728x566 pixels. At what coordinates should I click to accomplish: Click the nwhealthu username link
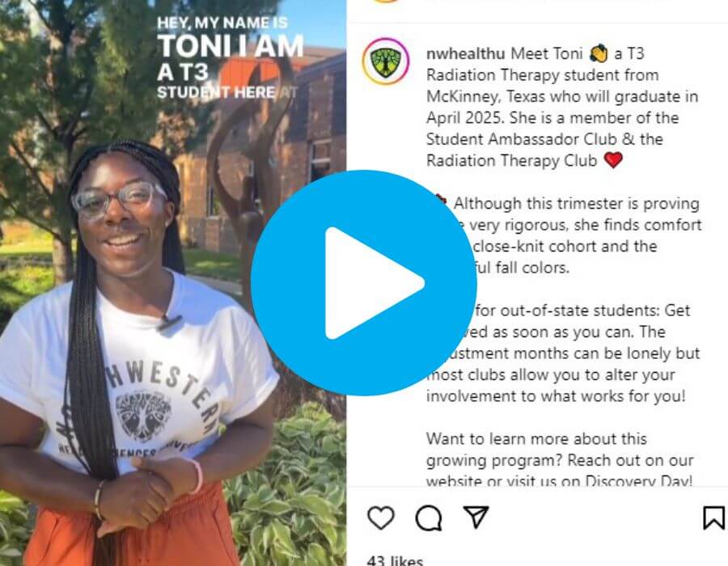465,53
